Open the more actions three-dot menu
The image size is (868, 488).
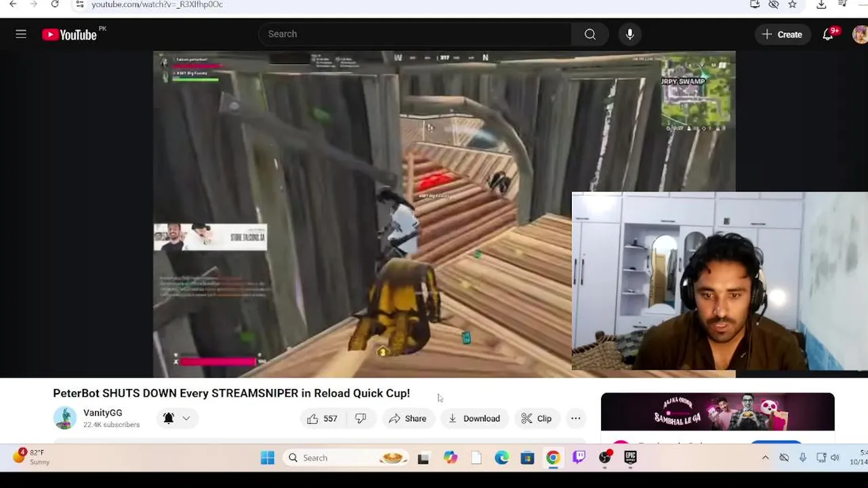tap(575, 418)
